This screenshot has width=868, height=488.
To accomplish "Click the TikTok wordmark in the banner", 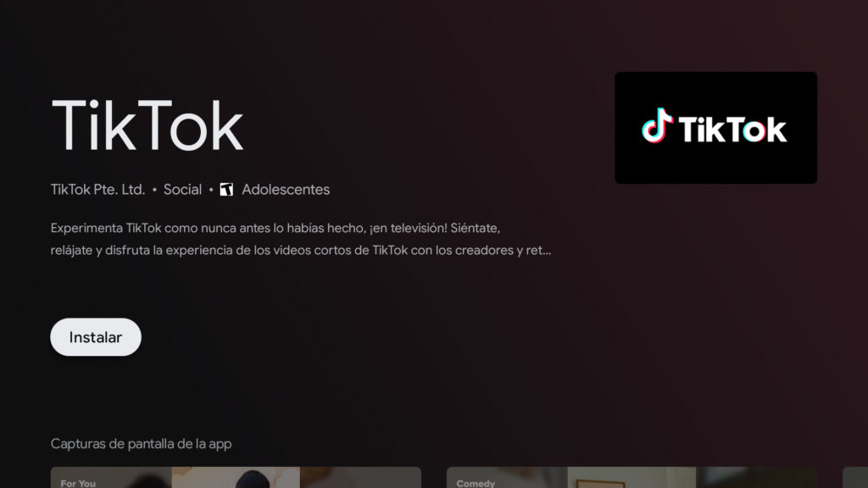I will pos(732,130).
